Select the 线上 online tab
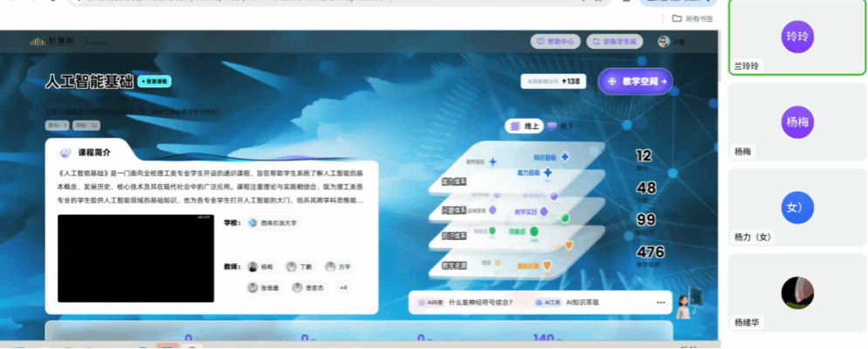This screenshot has width=868, height=349. [524, 127]
